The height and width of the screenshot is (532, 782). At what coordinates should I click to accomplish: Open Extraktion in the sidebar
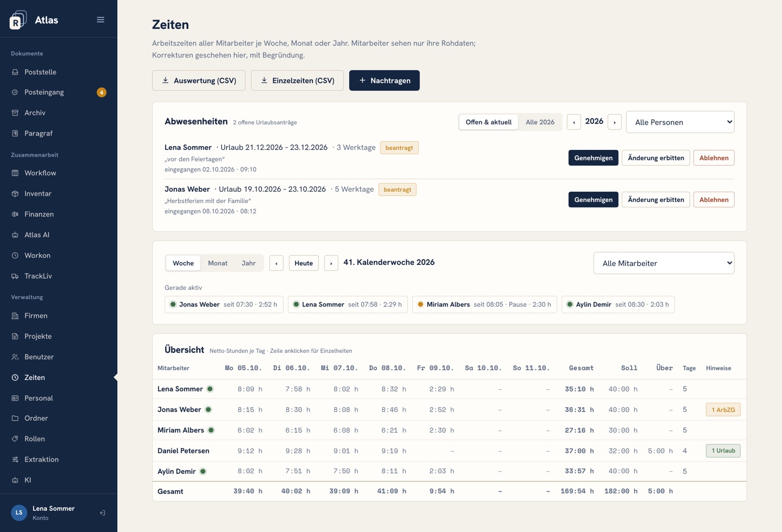(x=59, y=460)
